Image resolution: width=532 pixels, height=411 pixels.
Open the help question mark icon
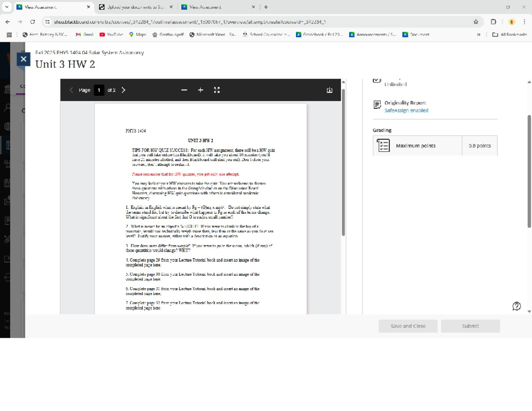(516, 306)
